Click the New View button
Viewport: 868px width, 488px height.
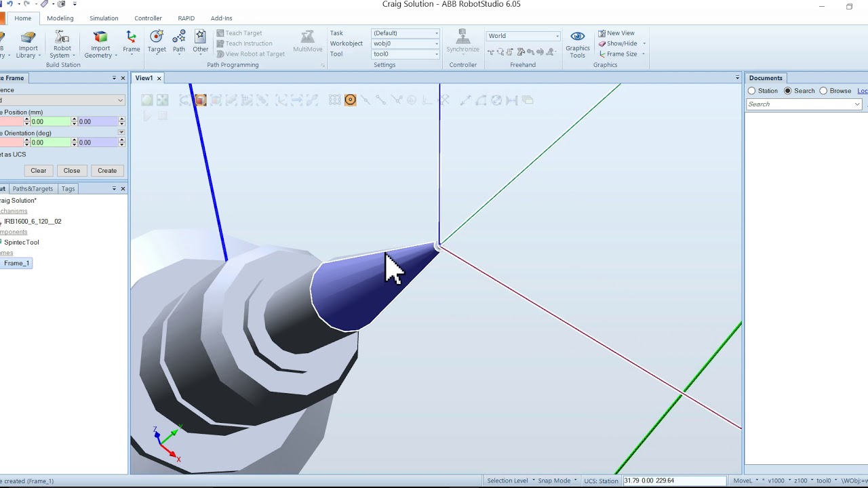[x=616, y=33]
